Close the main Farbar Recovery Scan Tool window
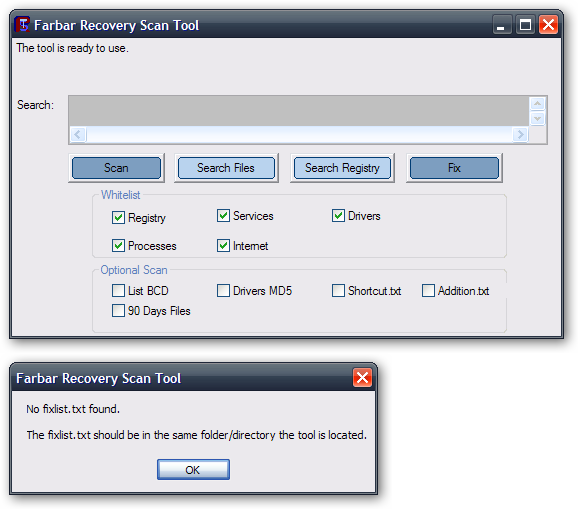The image size is (578, 509). [x=548, y=25]
